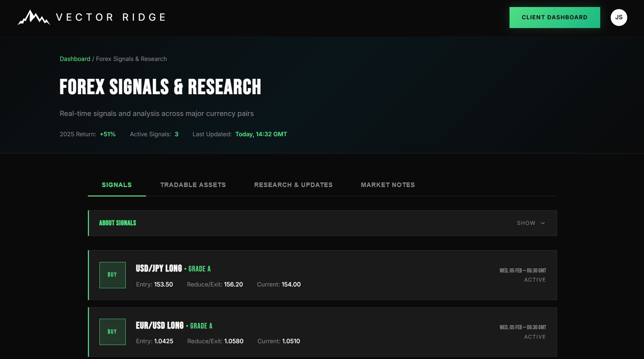
Task: Click the ACTIVE status on USD/JPY signal
Action: pyautogui.click(x=535, y=279)
